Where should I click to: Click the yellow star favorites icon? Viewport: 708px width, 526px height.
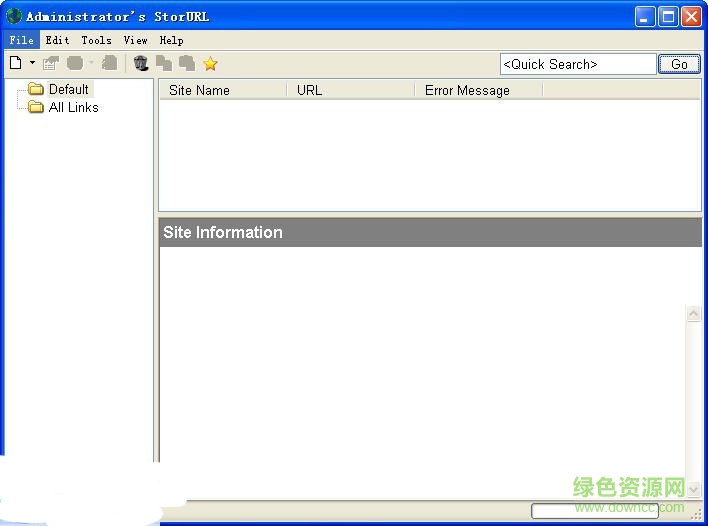click(210, 64)
